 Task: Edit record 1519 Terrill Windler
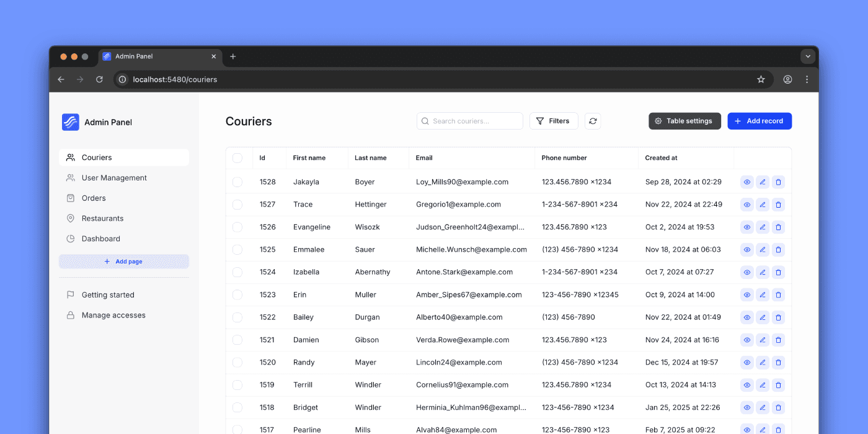pyautogui.click(x=763, y=385)
